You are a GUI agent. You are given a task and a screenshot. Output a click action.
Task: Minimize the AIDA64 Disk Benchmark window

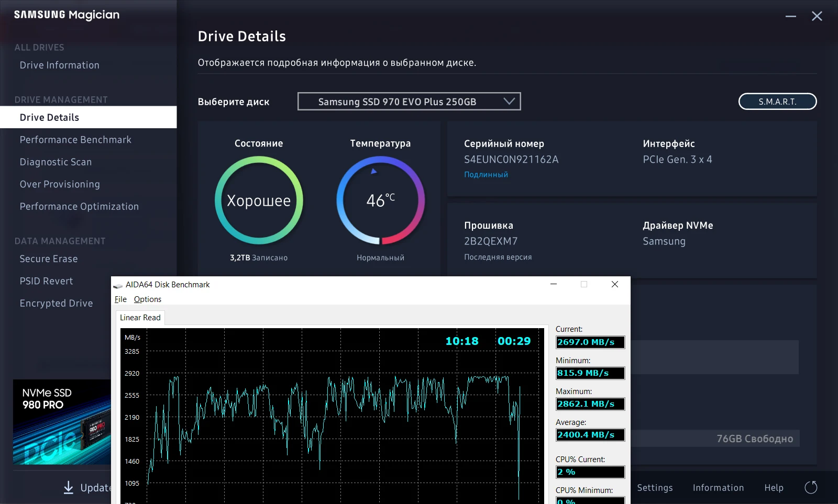coord(554,284)
